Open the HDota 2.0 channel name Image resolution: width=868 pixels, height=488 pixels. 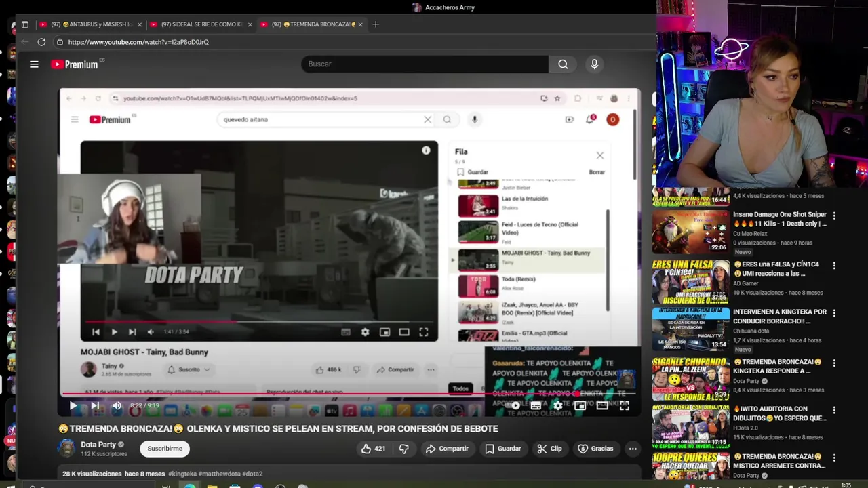click(x=746, y=428)
